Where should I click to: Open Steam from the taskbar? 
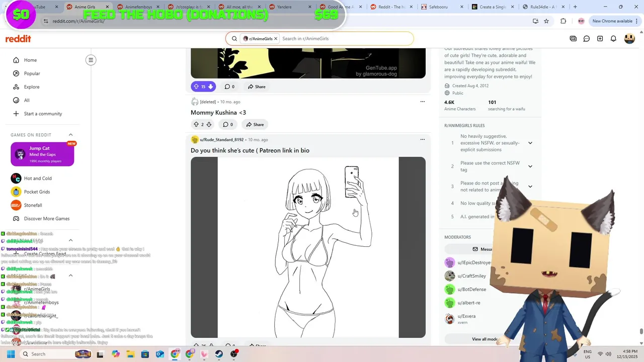click(219, 354)
